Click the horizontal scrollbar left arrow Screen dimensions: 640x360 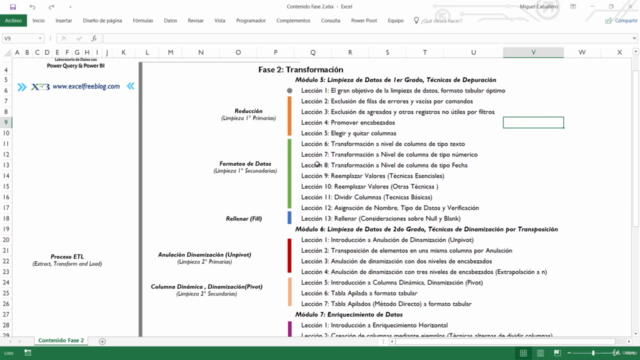pos(392,341)
